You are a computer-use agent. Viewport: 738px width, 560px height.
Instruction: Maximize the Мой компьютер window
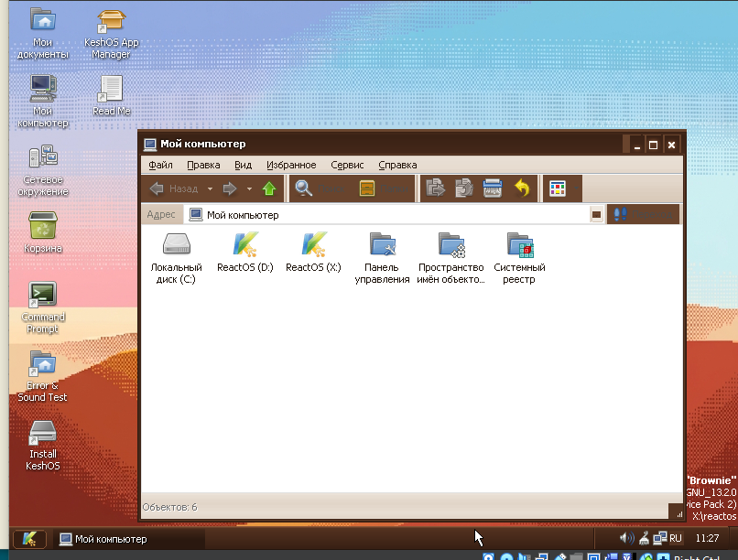tap(653, 145)
